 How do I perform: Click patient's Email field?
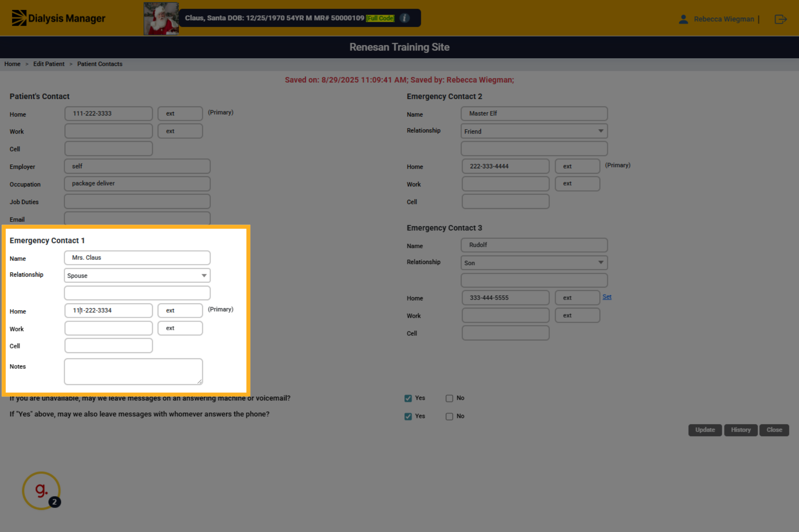(137, 218)
